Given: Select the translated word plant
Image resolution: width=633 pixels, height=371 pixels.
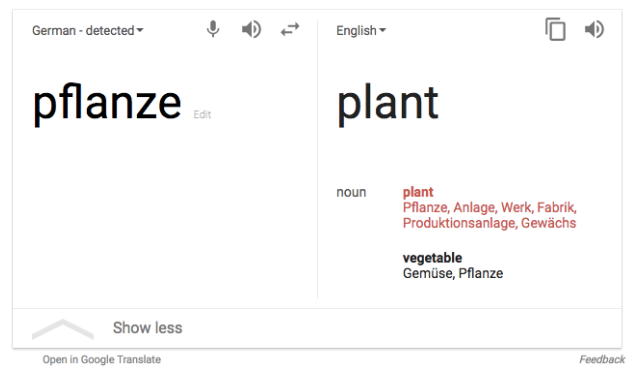Looking at the screenshot, I should [388, 104].
